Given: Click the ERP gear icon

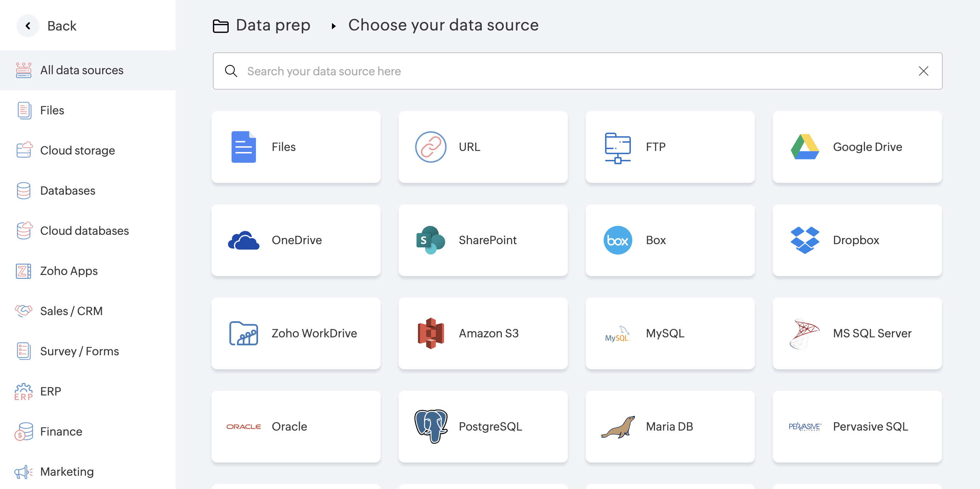Looking at the screenshot, I should coord(24,391).
